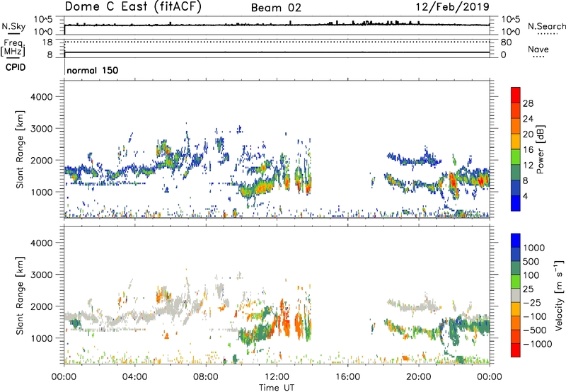566x392 pixels.
Task: Click the "Slant Range [km]" label of the power panel
Action: coord(20,149)
